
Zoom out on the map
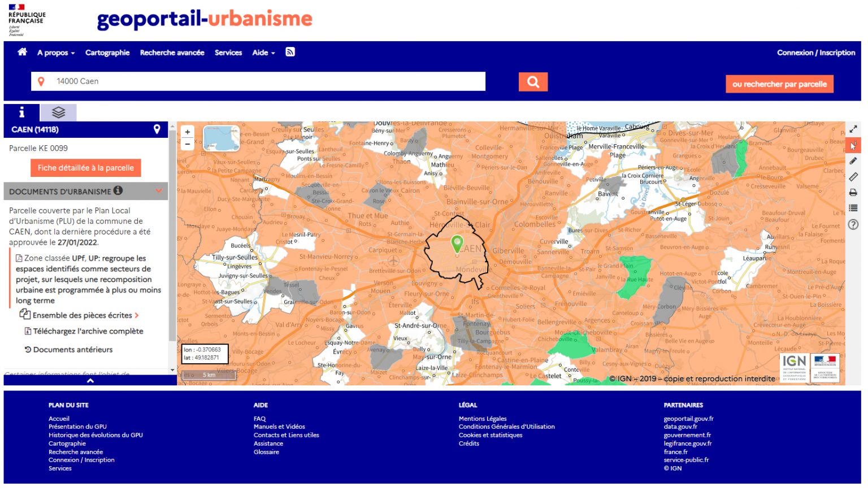[188, 144]
